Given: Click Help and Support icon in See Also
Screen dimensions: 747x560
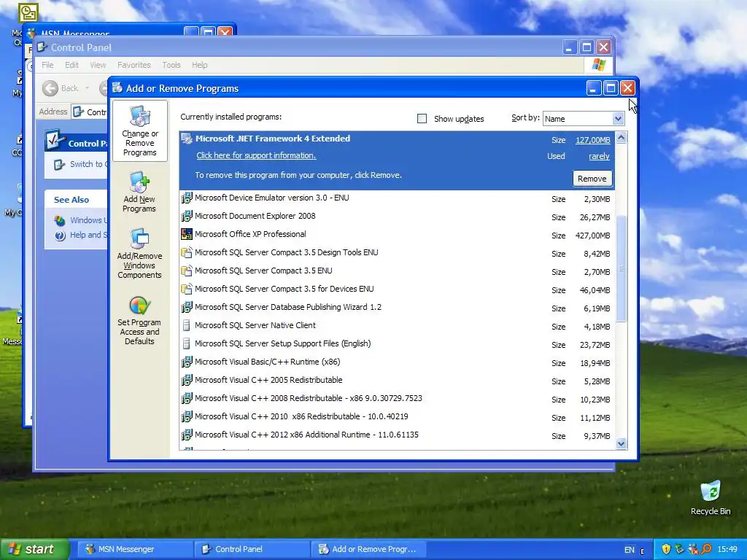Looking at the screenshot, I should (60, 236).
